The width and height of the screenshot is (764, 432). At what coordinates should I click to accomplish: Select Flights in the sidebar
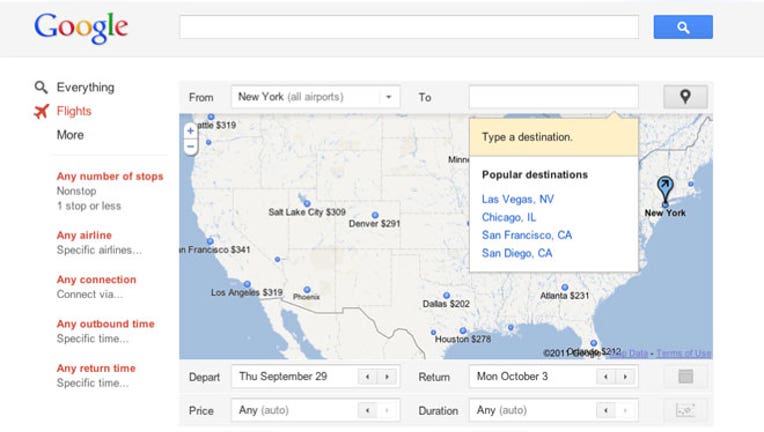pos(74,112)
